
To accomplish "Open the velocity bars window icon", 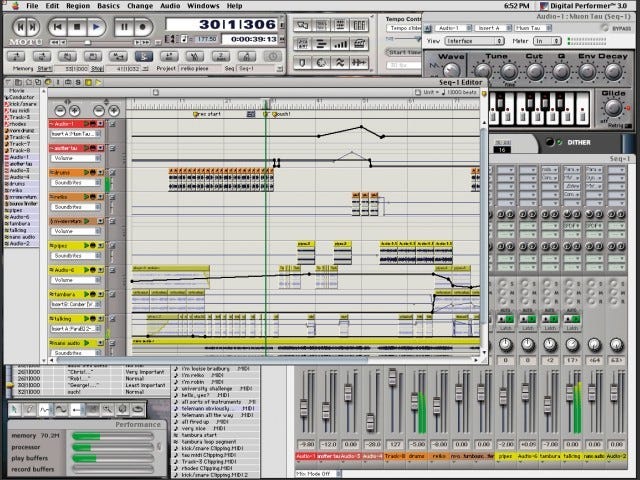I will click(340, 44).
